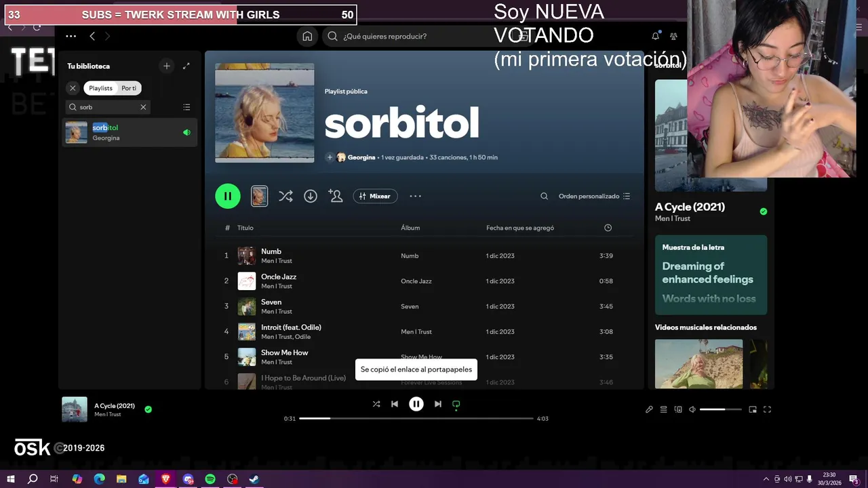Screen dimensions: 868x488
Task: Select the Por ti filter chip
Action: (129, 88)
